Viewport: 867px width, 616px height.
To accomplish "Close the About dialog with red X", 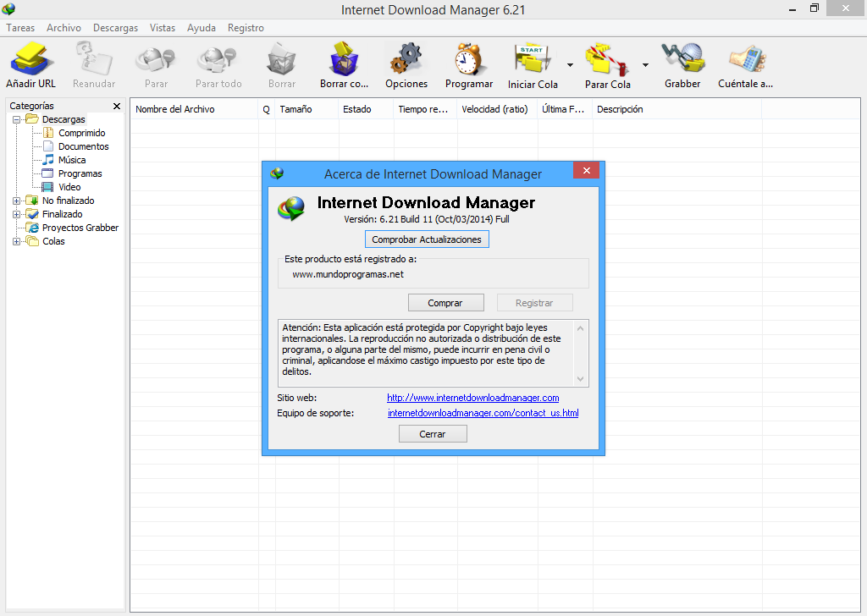I will tap(587, 170).
